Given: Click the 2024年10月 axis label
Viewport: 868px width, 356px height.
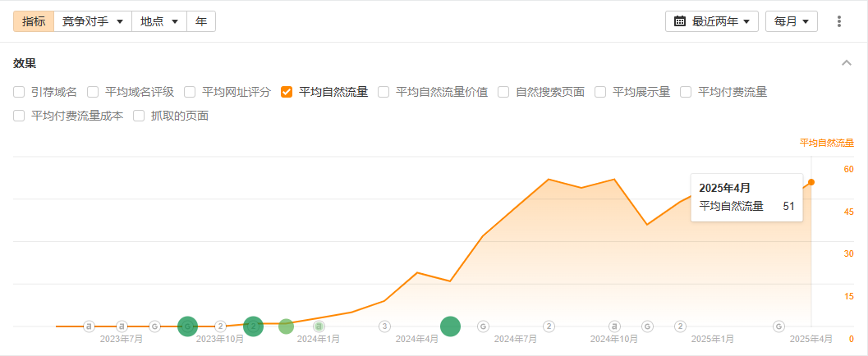Looking at the screenshot, I should point(614,338).
